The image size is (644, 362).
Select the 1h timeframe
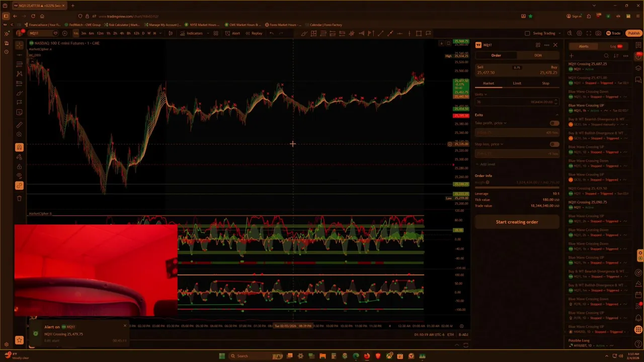[x=108, y=33]
